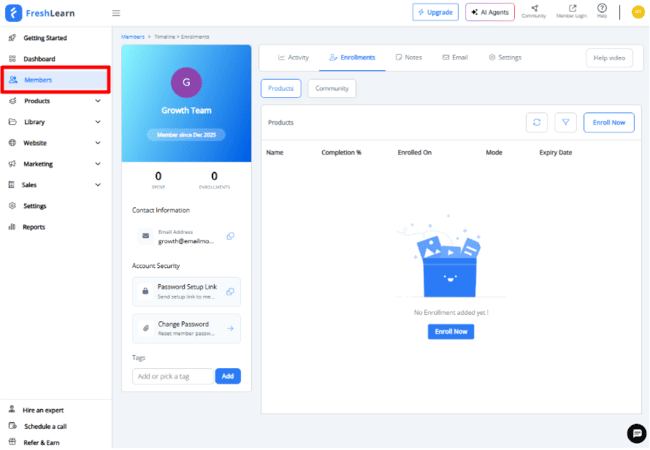Viewport: 650px width, 450px height.
Task: Expand the Library sidebar chevron
Action: click(98, 122)
